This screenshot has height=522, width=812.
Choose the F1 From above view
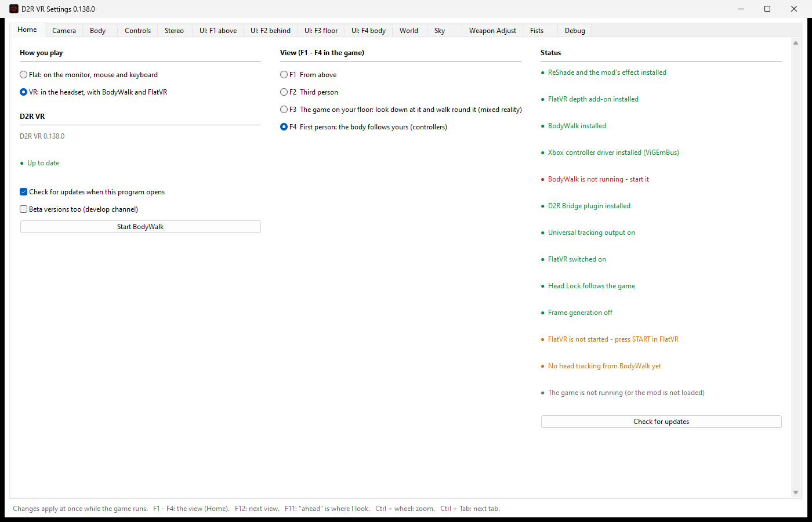[x=308, y=75]
